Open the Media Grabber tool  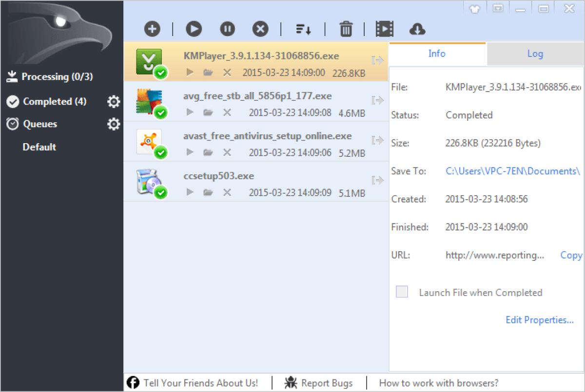(385, 29)
